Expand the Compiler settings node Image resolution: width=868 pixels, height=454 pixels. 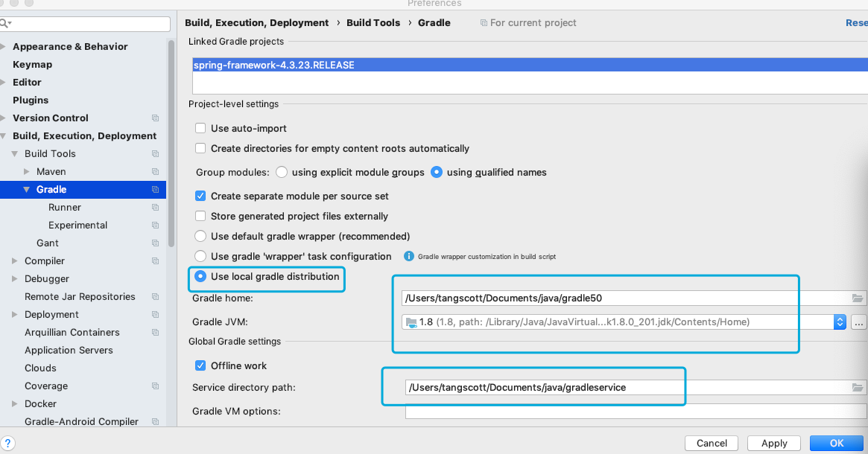tap(14, 260)
